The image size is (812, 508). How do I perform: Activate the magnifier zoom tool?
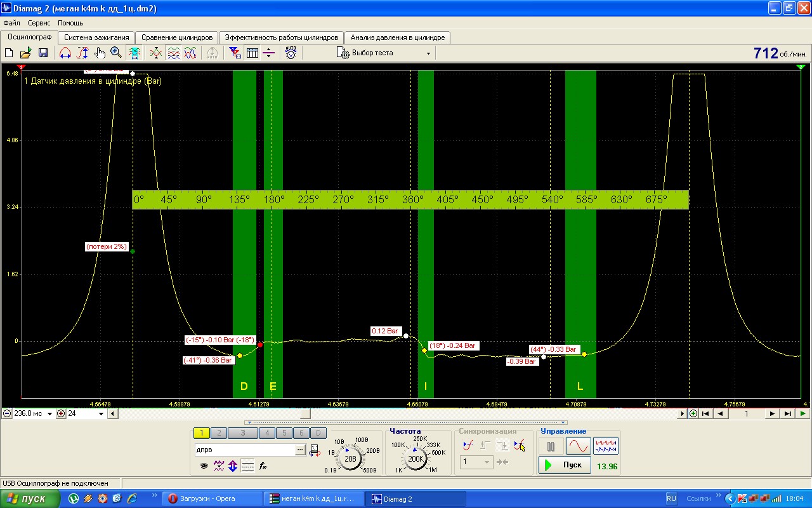click(x=116, y=53)
